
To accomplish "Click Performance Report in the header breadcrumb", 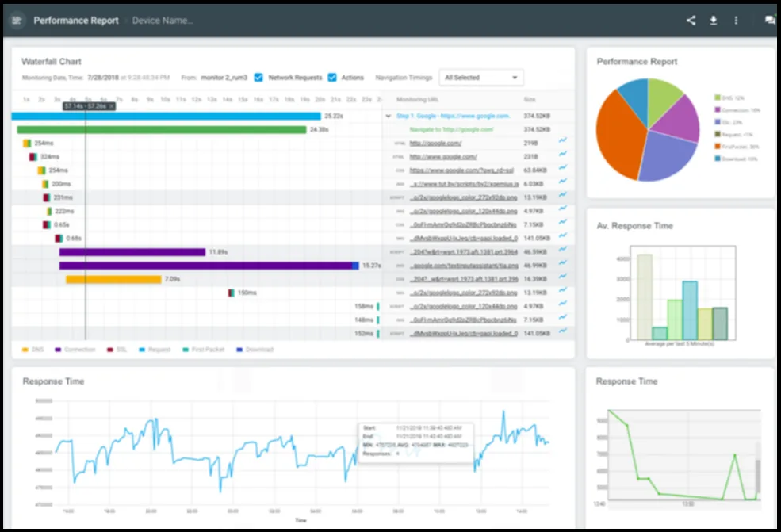I will click(x=76, y=21).
